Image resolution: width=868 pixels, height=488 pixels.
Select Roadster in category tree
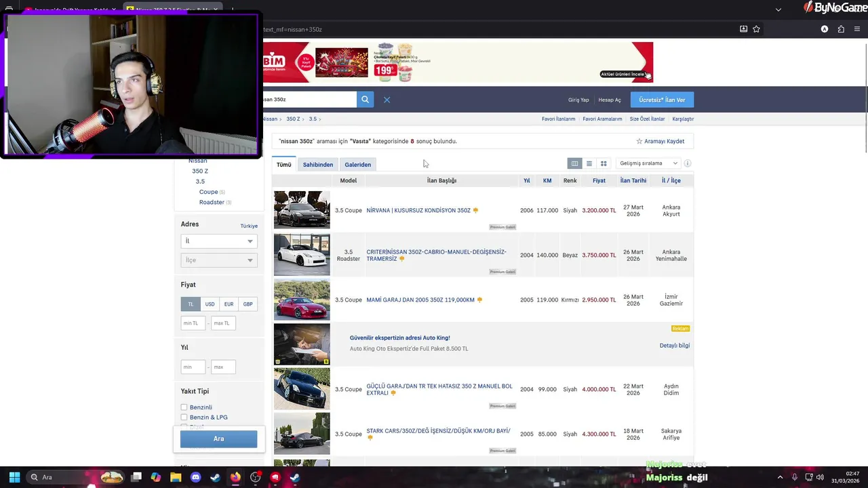[x=212, y=202]
